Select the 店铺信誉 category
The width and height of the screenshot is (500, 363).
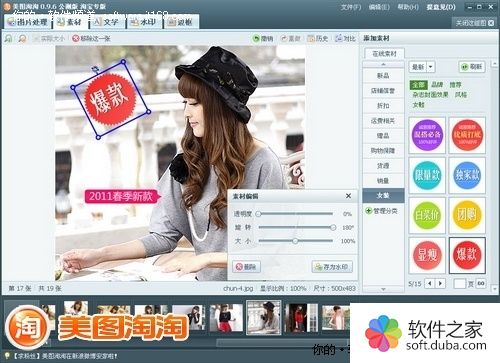tap(383, 91)
